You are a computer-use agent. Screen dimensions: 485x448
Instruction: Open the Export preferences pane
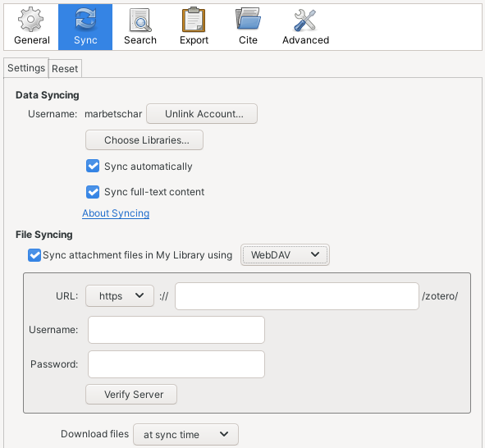tap(194, 27)
